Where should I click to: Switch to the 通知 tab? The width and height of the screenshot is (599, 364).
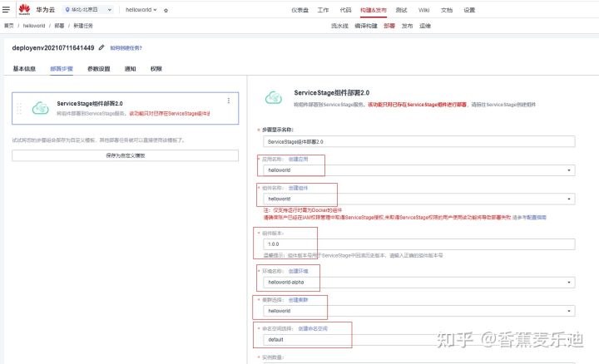(130, 69)
